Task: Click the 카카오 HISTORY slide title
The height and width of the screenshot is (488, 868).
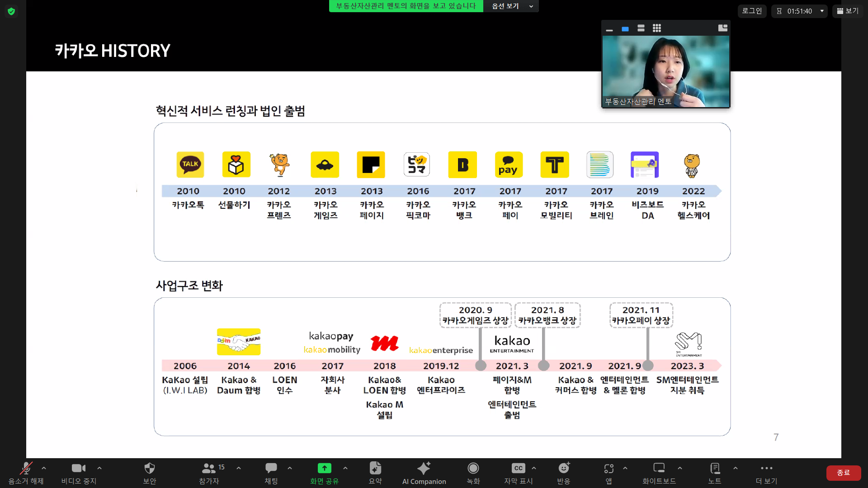Action: tap(113, 51)
